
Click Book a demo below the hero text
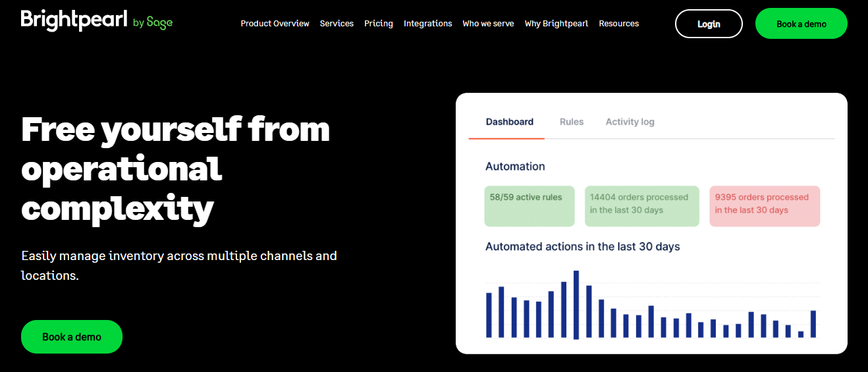click(72, 336)
